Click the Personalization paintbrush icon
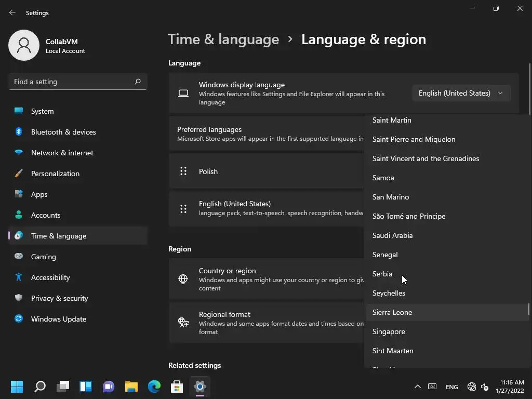532x399 pixels. tap(19, 174)
